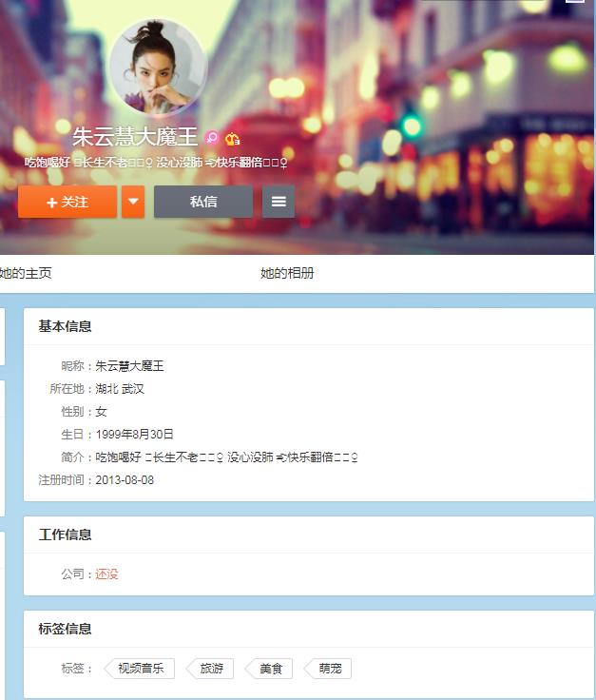Click the 工作信息 section heading
Screen dimensions: 596x700
(x=66, y=535)
